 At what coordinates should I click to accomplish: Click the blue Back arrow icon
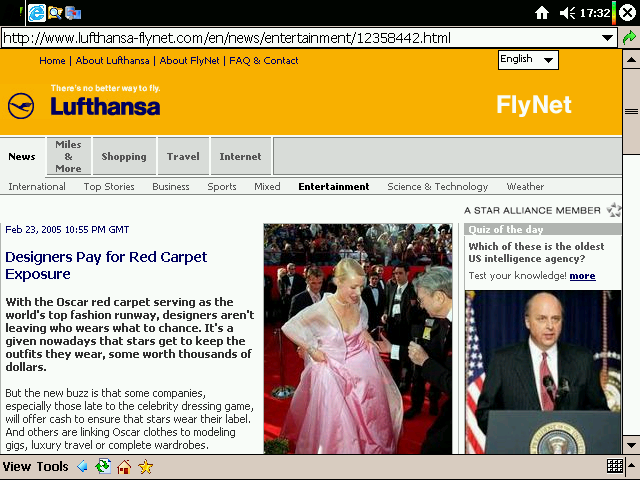82,466
